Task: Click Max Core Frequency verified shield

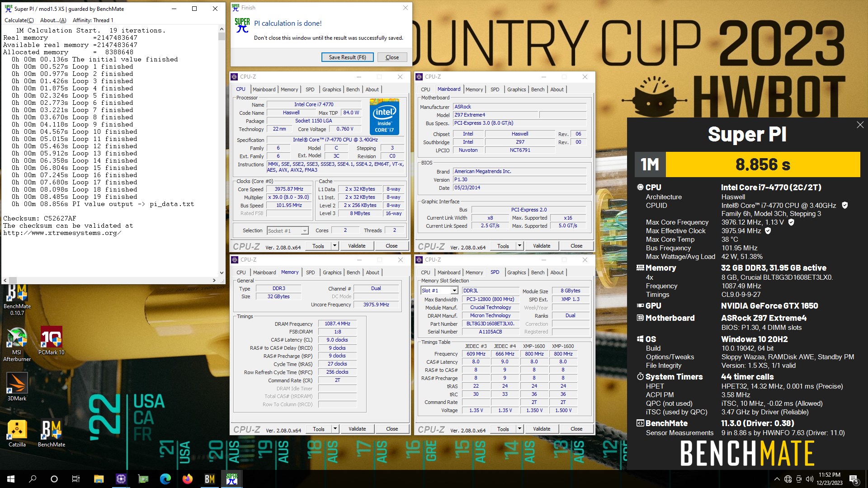Action: pyautogui.click(x=791, y=222)
